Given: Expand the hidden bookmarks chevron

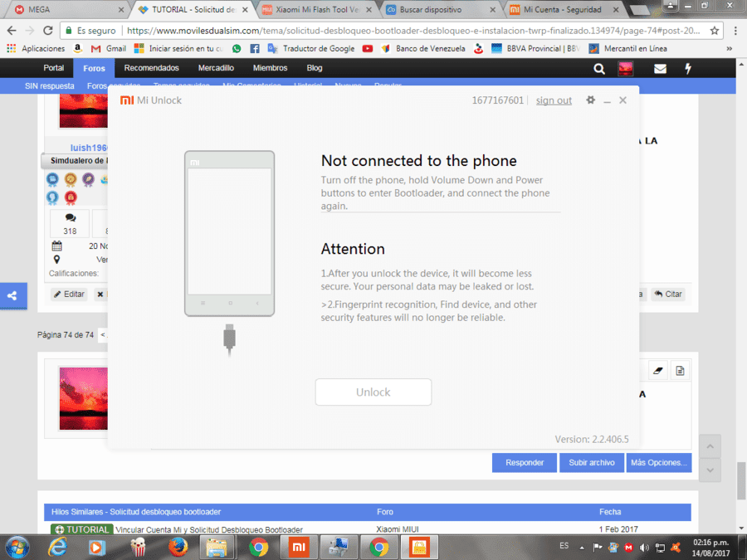Looking at the screenshot, I should coord(729,49).
